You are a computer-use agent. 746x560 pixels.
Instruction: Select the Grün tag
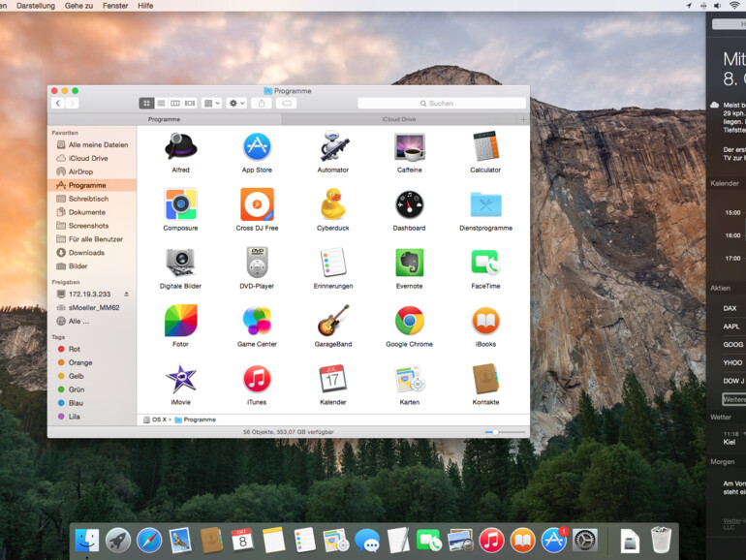92,389
